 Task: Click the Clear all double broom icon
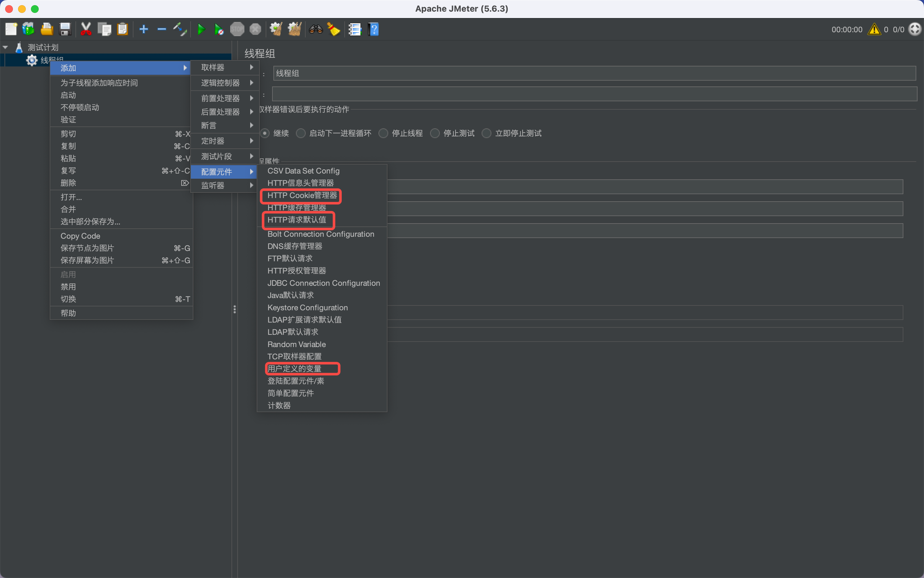tap(295, 29)
